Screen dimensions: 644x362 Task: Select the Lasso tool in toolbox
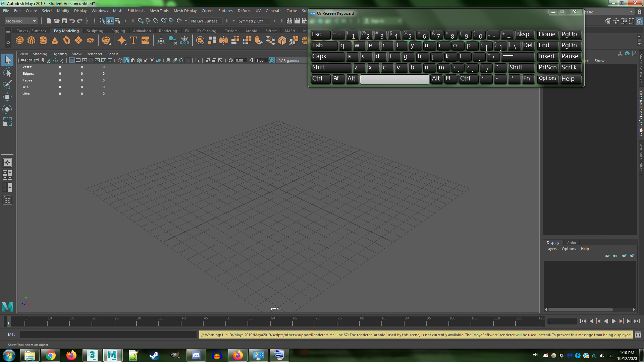pos(7,72)
